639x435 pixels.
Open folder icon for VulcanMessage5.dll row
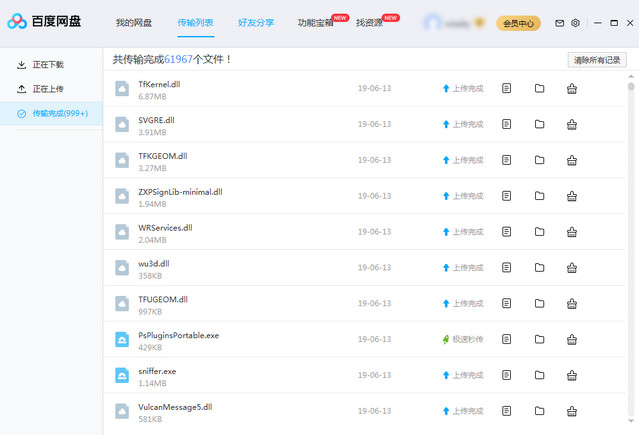[539, 411]
